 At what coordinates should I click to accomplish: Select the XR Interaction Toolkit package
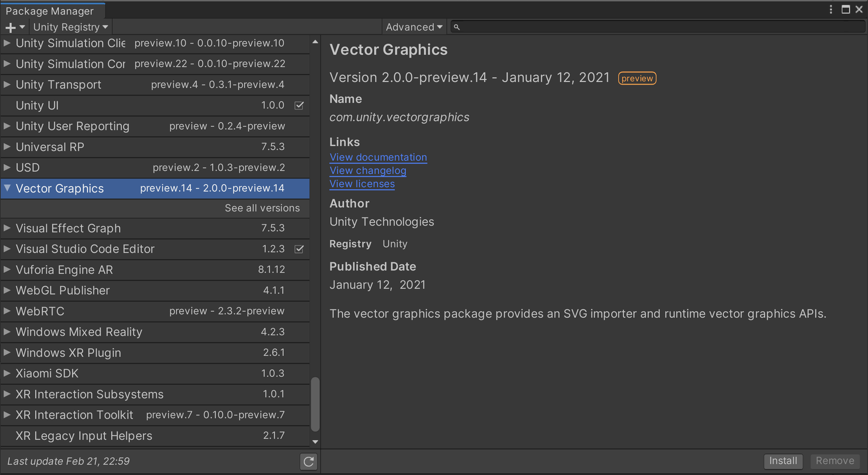155,415
